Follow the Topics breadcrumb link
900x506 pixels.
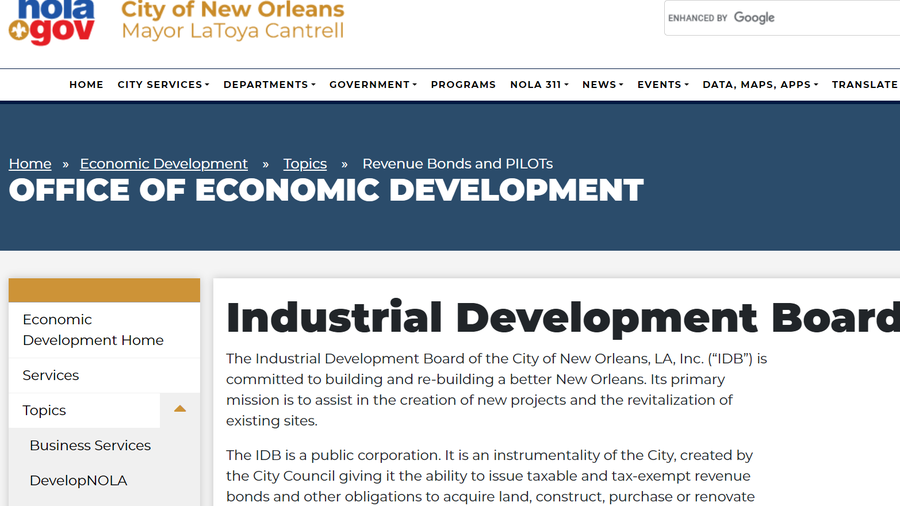coord(305,164)
